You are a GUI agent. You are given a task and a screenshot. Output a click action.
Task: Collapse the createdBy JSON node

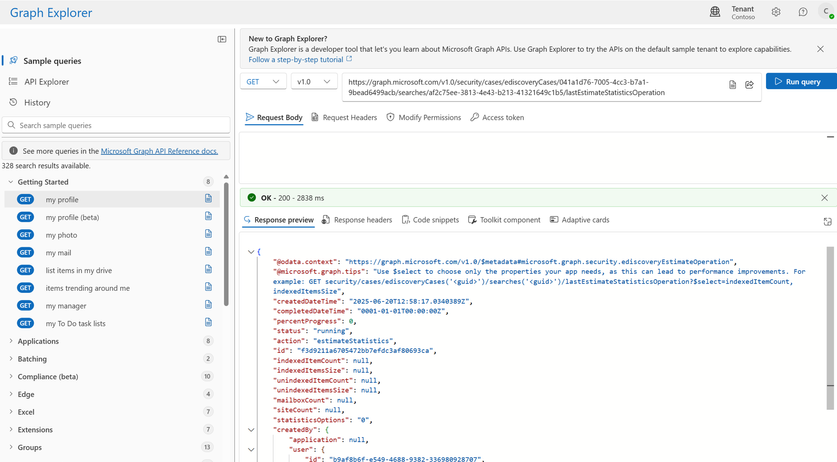coord(251,429)
